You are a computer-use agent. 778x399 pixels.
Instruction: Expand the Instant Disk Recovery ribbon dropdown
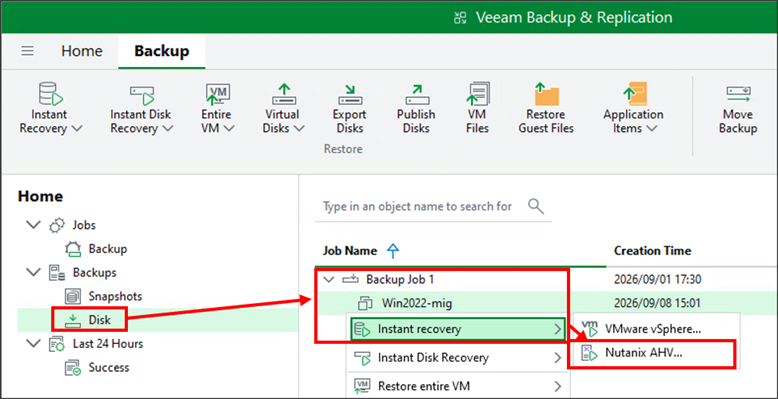168,128
